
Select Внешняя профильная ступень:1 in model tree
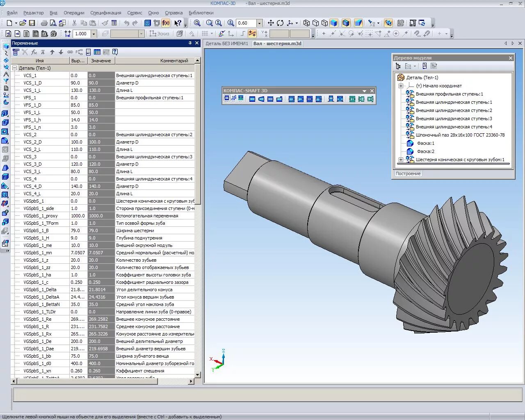pos(449,94)
